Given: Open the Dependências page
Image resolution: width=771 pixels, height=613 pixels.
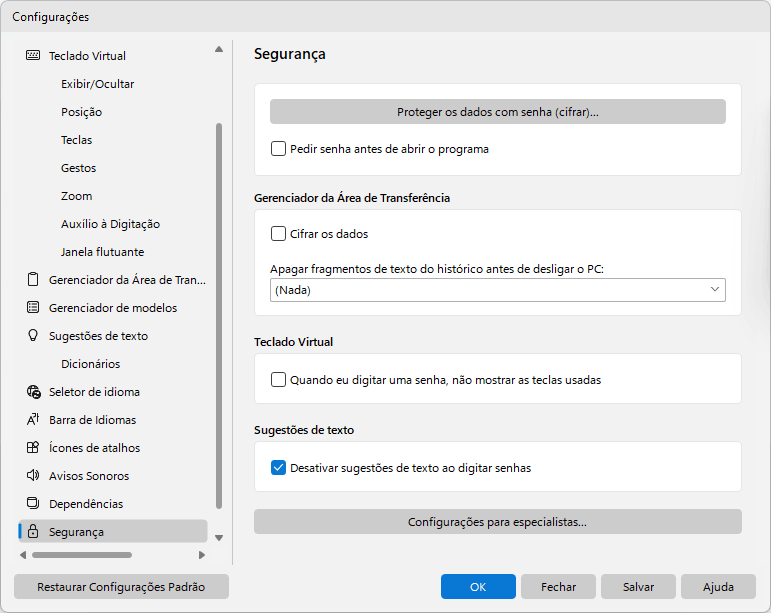Looking at the screenshot, I should (86, 504).
